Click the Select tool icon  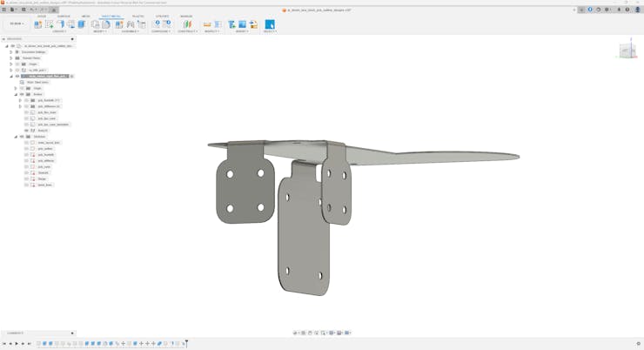(270, 24)
